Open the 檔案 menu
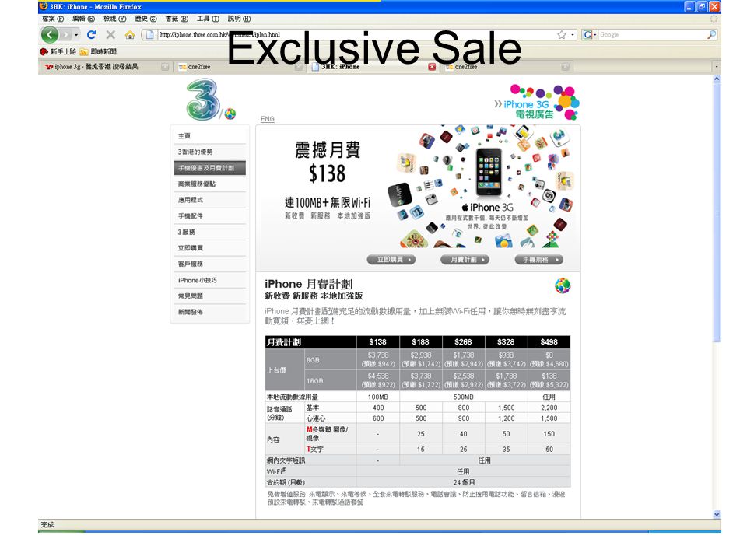The height and width of the screenshot is (560, 747). pos(53,19)
